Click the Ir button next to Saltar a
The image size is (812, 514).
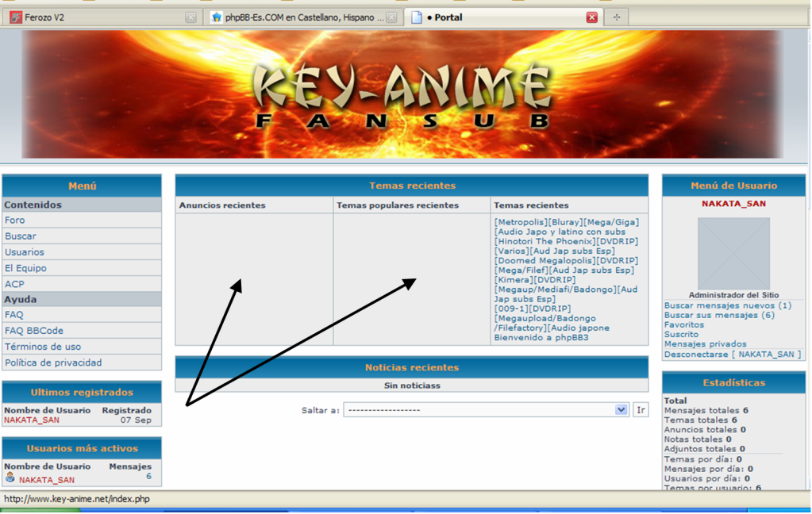pyautogui.click(x=641, y=410)
